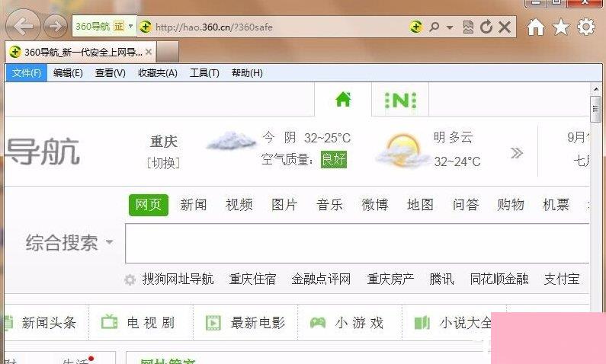The width and height of the screenshot is (606, 364).
Task: Open the 支付宝 link
Action: point(562,279)
